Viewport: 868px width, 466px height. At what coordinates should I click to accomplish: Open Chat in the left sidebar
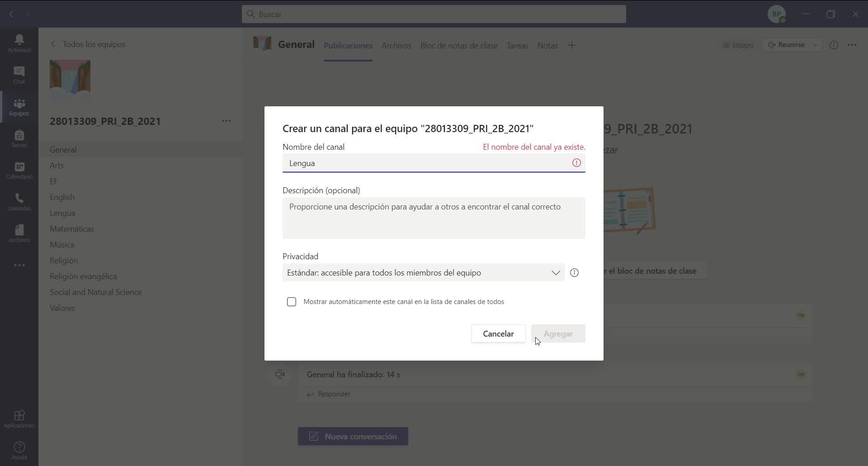19,75
